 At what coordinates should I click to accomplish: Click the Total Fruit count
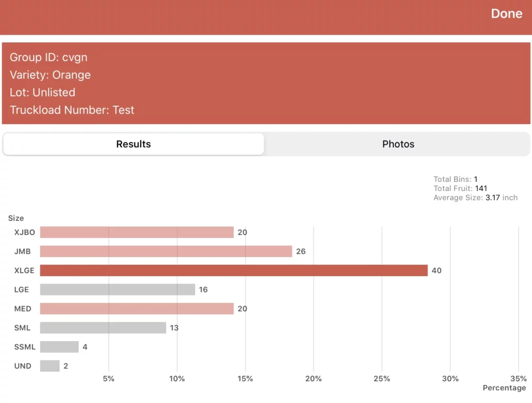point(481,189)
